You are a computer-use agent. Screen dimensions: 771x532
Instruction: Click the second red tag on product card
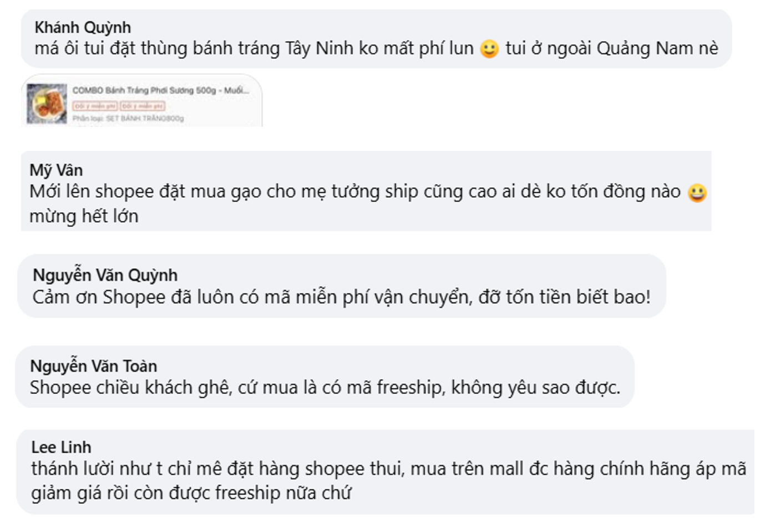pos(143,106)
